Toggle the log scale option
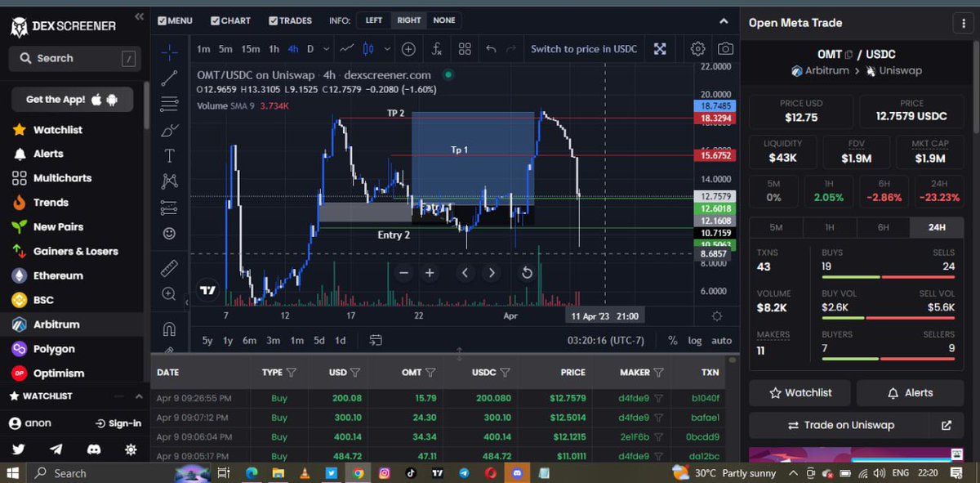980x483 pixels. pos(695,340)
